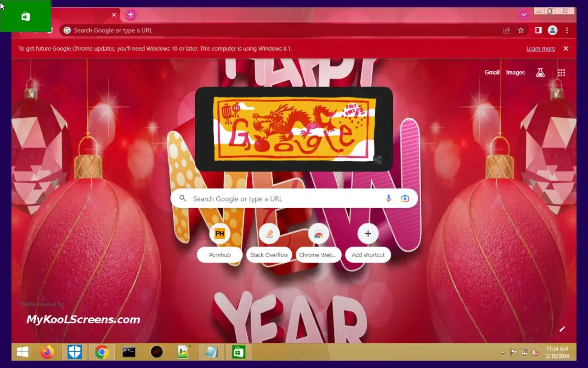Open the Chrome side panel
Image resolution: width=588 pixels, height=368 pixels.
point(538,30)
